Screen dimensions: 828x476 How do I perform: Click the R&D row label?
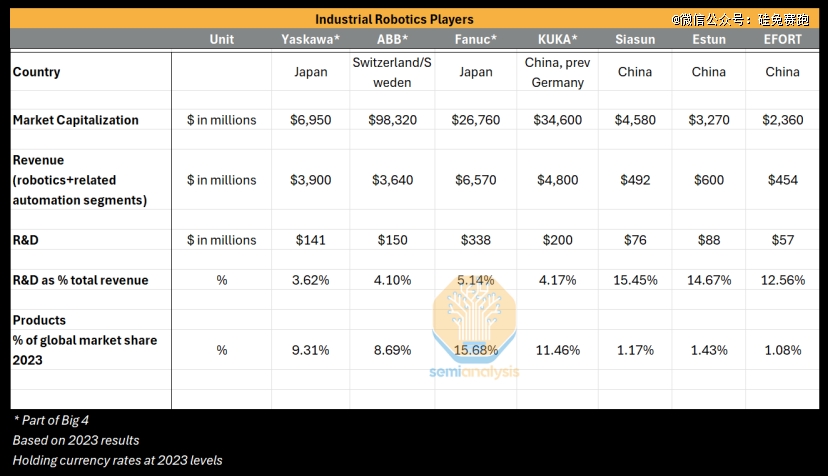(25, 240)
